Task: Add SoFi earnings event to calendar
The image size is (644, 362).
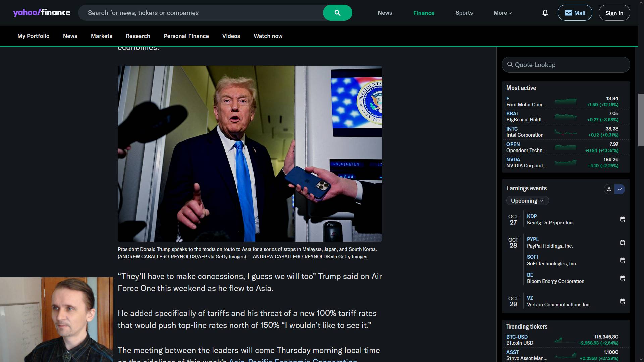Action: tap(622, 260)
